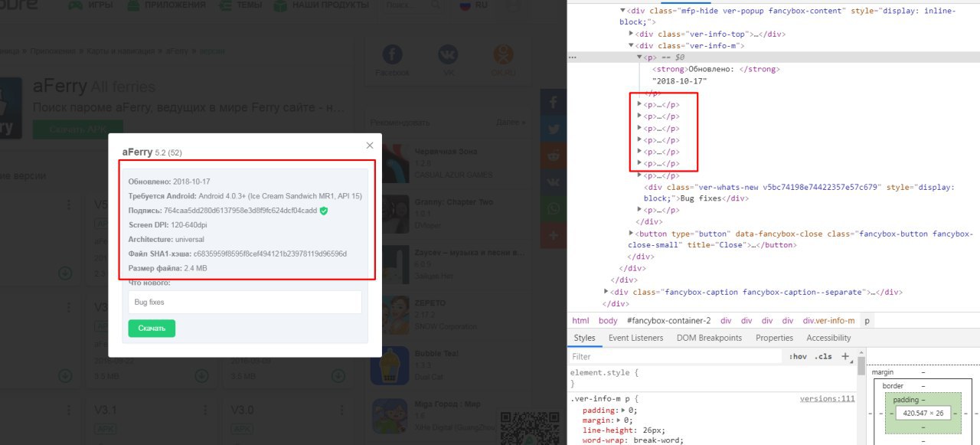The height and width of the screenshot is (445, 980).
Task: Select the "2018-10-17" text node
Action: tap(679, 80)
